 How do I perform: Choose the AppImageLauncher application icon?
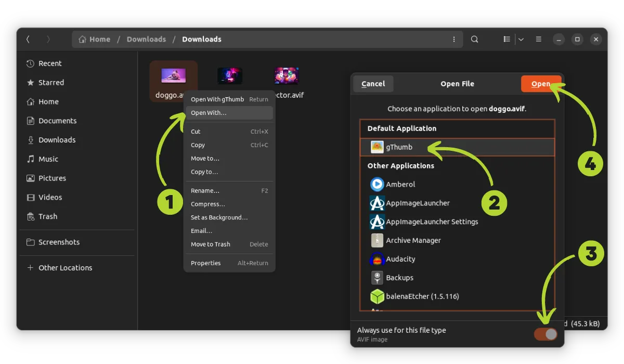376,203
